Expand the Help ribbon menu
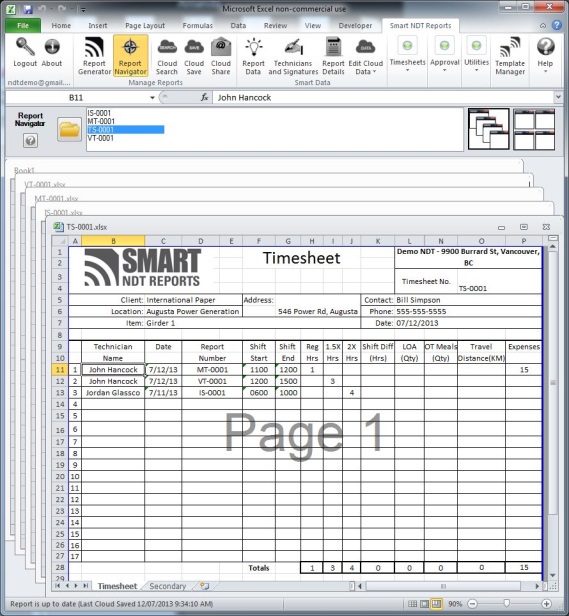This screenshot has width=569, height=616. point(545,55)
